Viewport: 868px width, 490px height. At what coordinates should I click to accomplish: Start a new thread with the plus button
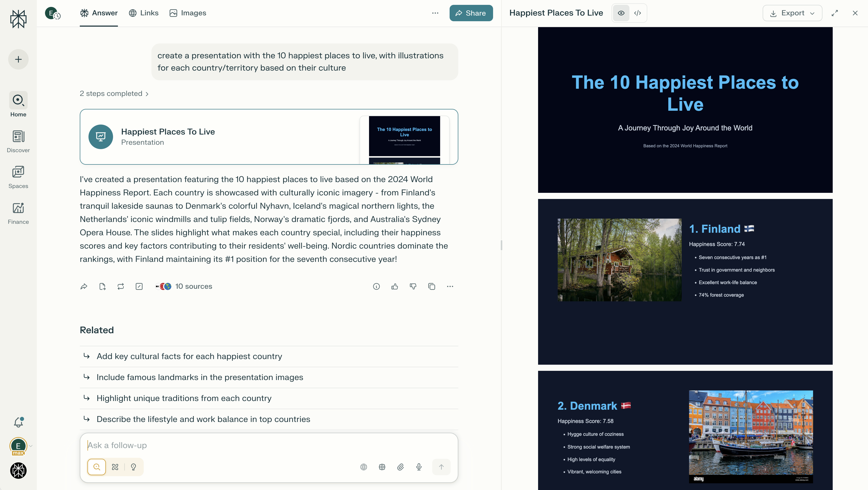[x=18, y=59]
